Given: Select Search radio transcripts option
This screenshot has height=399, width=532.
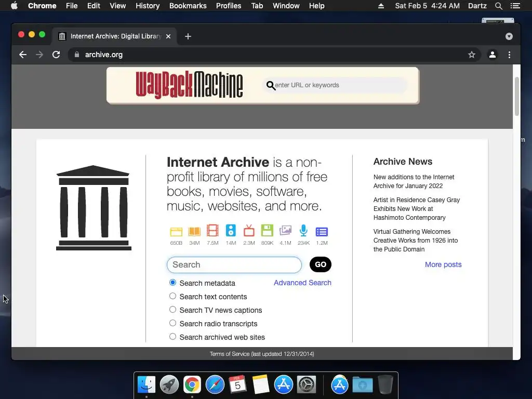Looking at the screenshot, I should click(x=172, y=323).
